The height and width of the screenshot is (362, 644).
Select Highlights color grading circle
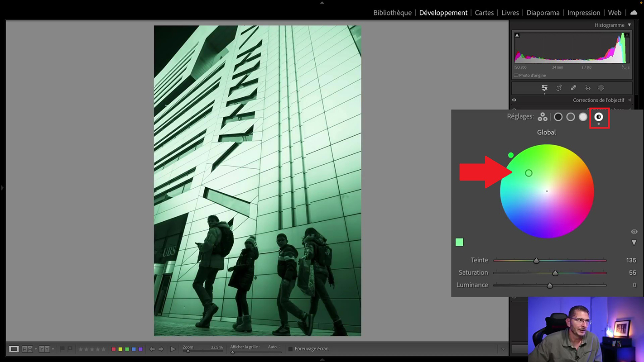pyautogui.click(x=583, y=117)
